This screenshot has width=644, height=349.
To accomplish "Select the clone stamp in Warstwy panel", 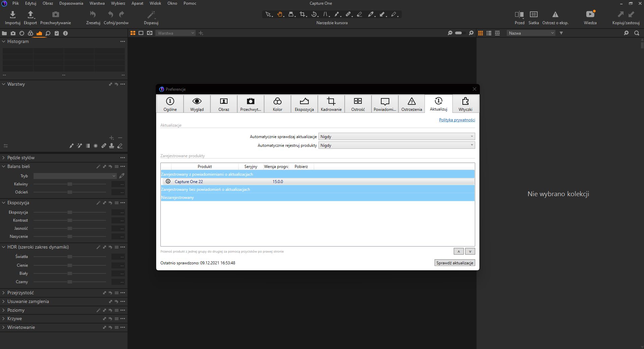I will [x=112, y=146].
